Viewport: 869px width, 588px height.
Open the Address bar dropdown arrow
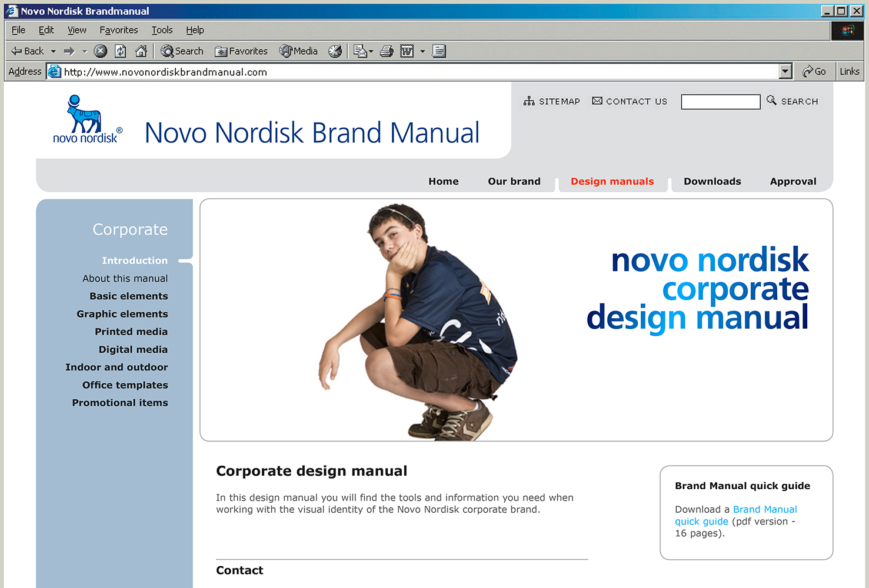[x=785, y=72]
